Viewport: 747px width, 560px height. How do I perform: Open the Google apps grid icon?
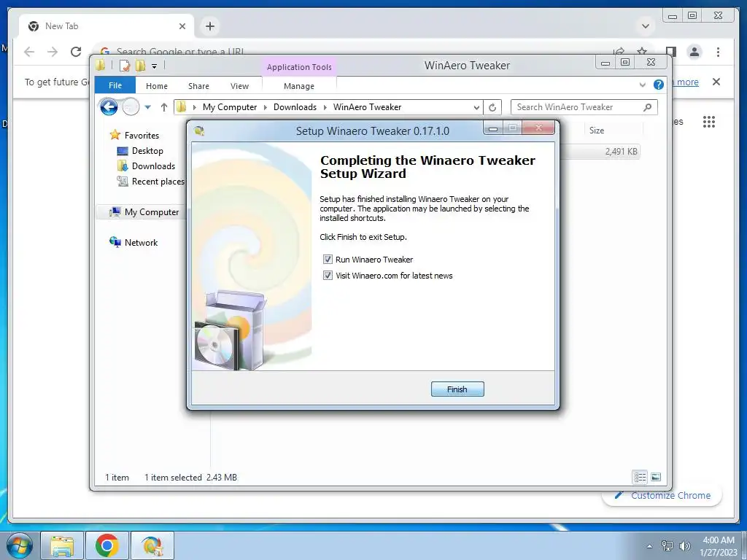point(709,122)
